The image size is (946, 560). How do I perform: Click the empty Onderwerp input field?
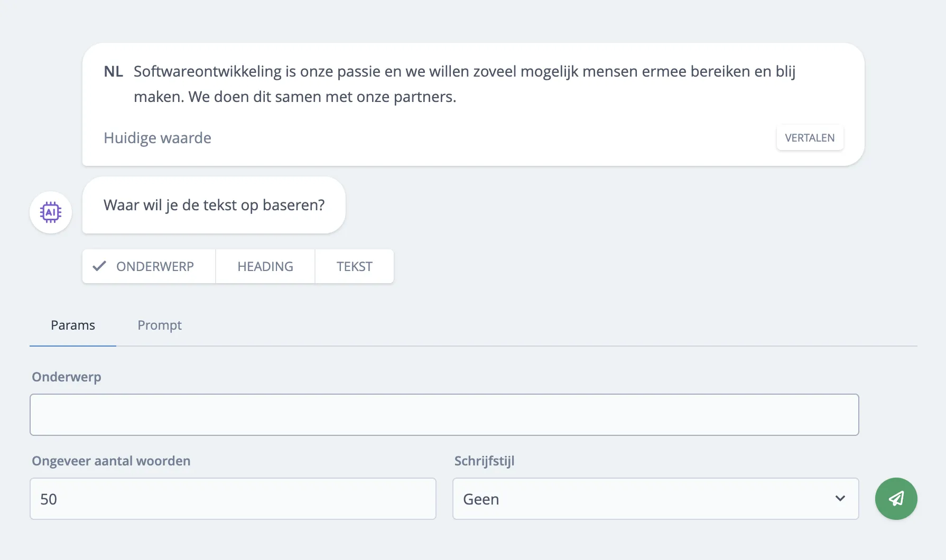pyautogui.click(x=444, y=414)
